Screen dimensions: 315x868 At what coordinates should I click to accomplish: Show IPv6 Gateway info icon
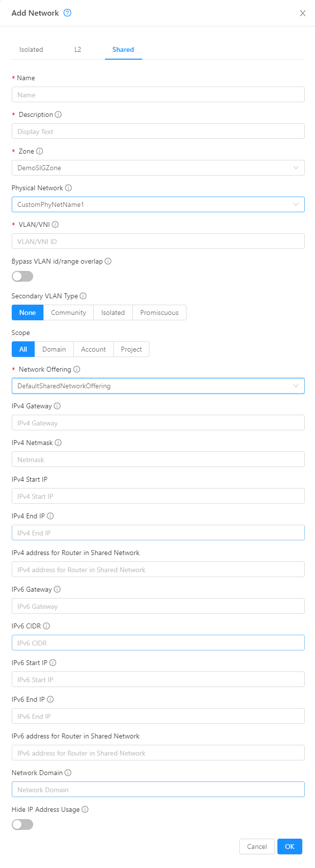coord(57,589)
